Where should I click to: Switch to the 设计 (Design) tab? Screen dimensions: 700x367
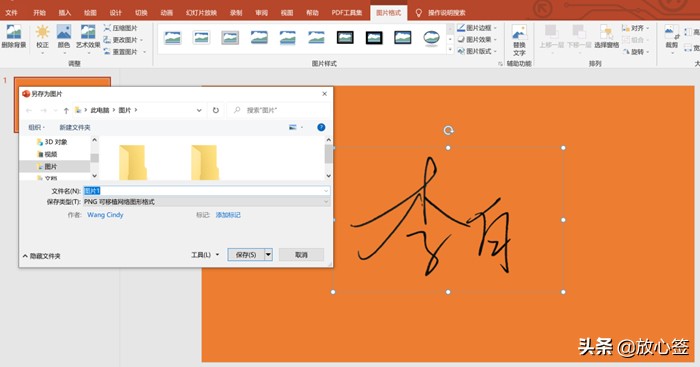pyautogui.click(x=116, y=13)
